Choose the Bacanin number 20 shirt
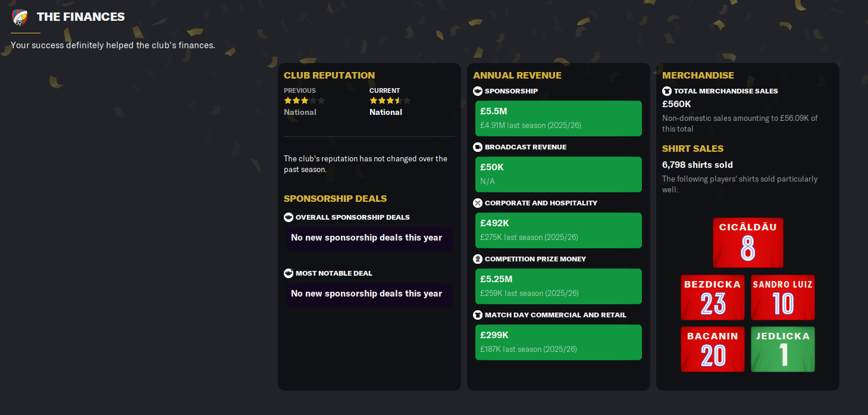 pos(713,350)
